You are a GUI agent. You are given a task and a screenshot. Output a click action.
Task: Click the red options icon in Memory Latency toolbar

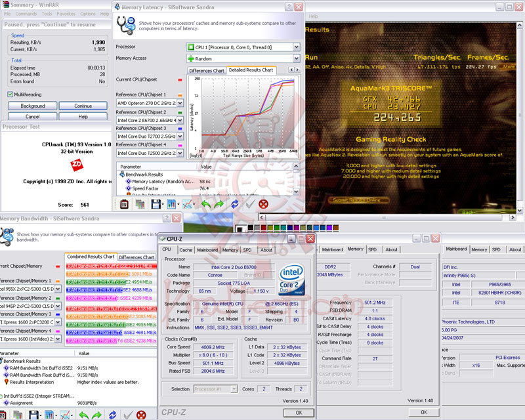(x=124, y=204)
